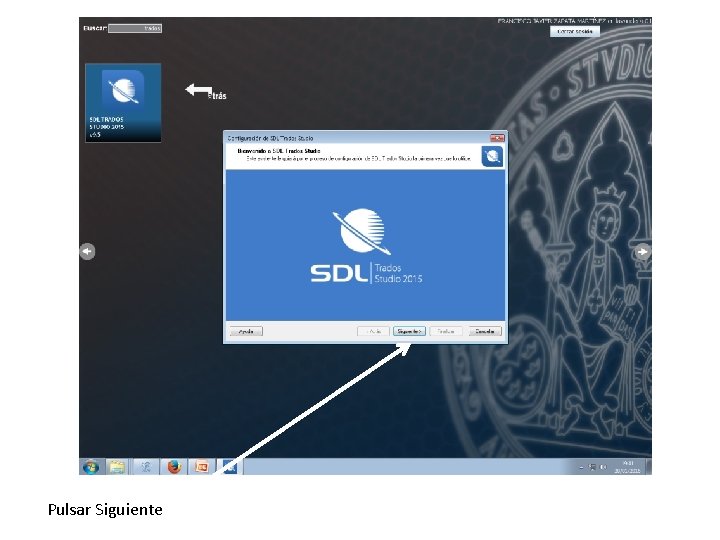Click the logged-in user name at the top right
Viewport: 720px width, 540px height.
pos(574,21)
